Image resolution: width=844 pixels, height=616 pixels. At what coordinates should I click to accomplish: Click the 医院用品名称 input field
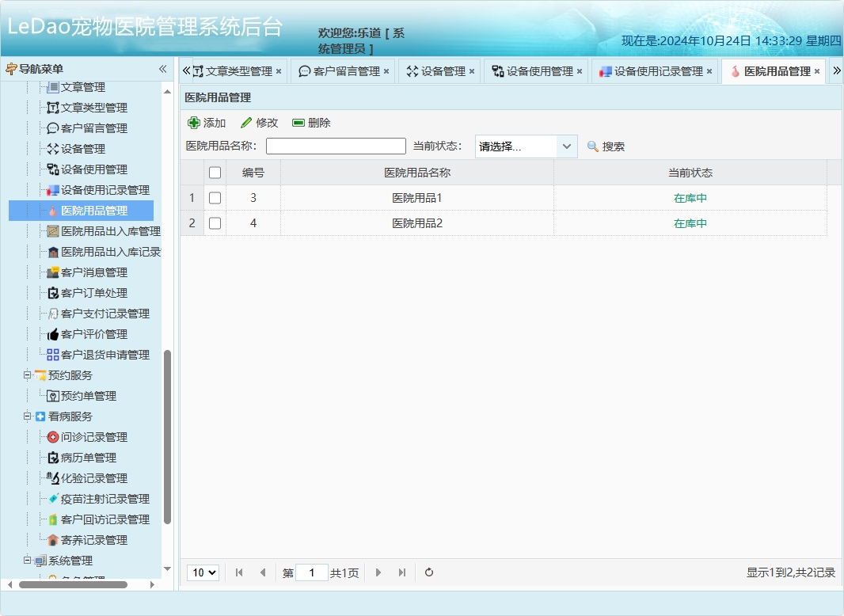(x=335, y=146)
